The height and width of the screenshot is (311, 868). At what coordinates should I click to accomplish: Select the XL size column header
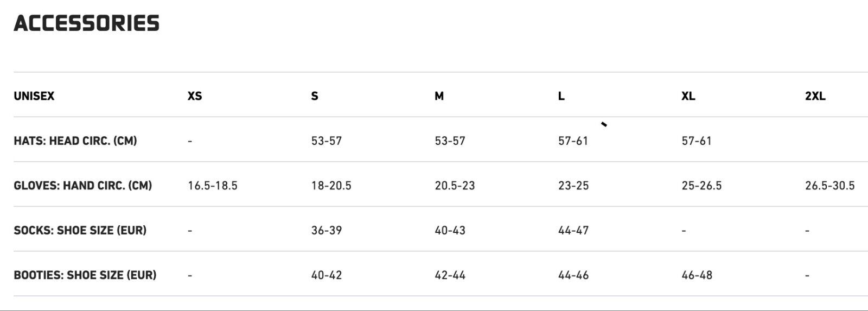click(688, 96)
